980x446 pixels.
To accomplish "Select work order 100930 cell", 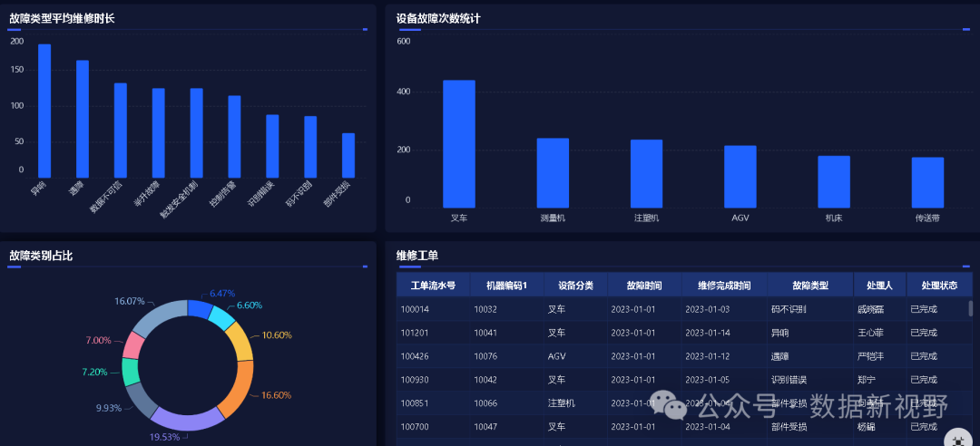I will 433,380.
